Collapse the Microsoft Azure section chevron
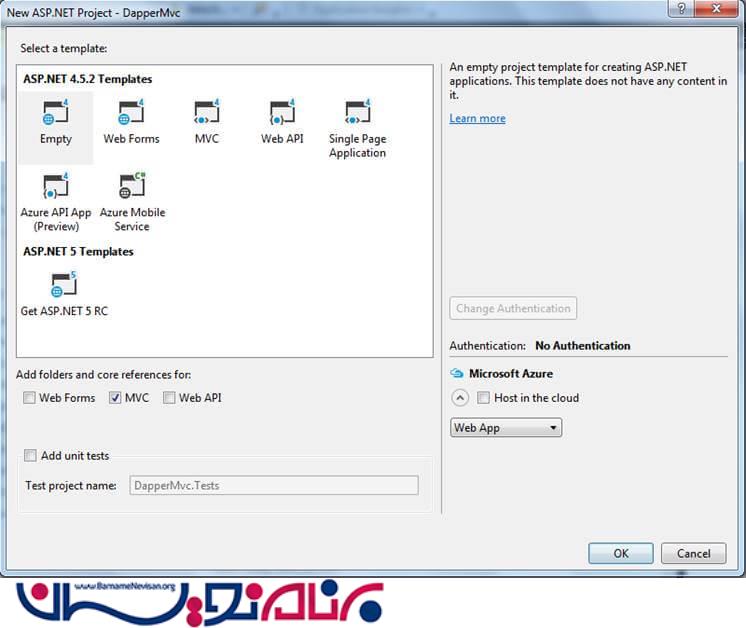Image resolution: width=746 pixels, height=628 pixels. click(460, 398)
